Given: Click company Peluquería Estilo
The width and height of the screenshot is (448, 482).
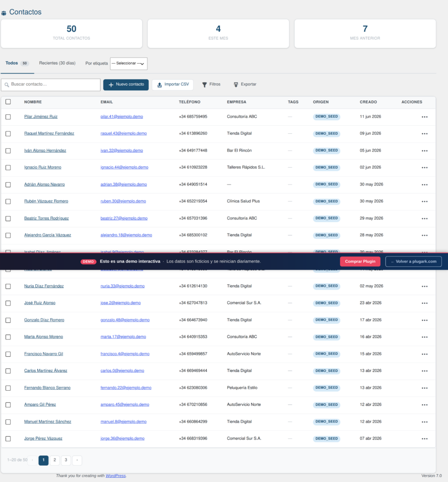Looking at the screenshot, I should coord(242,388).
